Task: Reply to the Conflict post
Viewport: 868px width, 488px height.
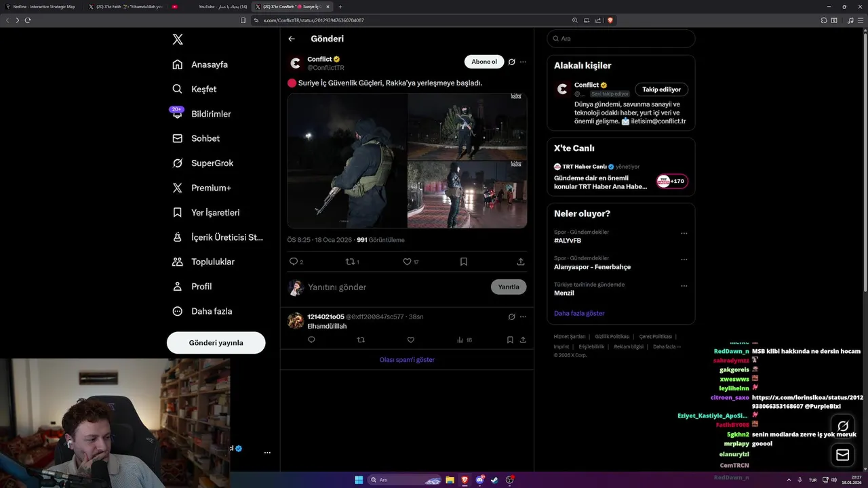Action: tap(296, 262)
